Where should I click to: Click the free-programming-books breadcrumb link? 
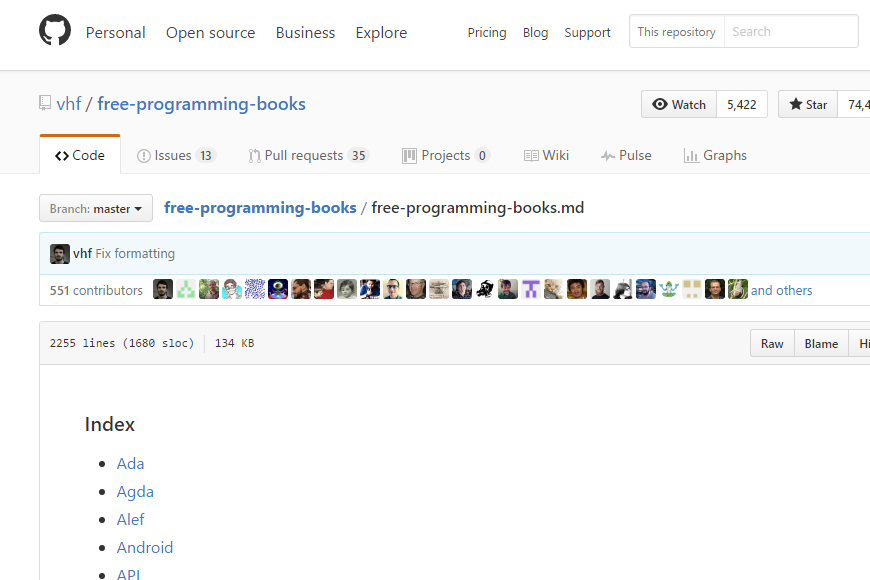(x=260, y=208)
